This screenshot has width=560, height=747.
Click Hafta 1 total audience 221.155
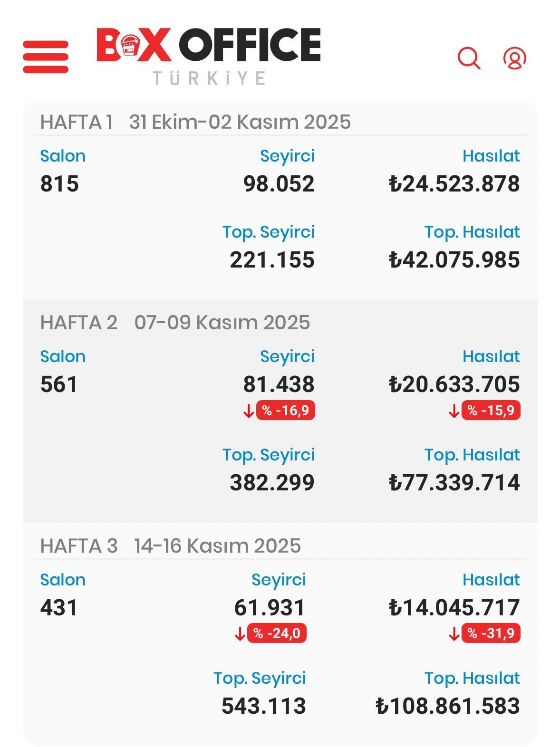(x=272, y=260)
